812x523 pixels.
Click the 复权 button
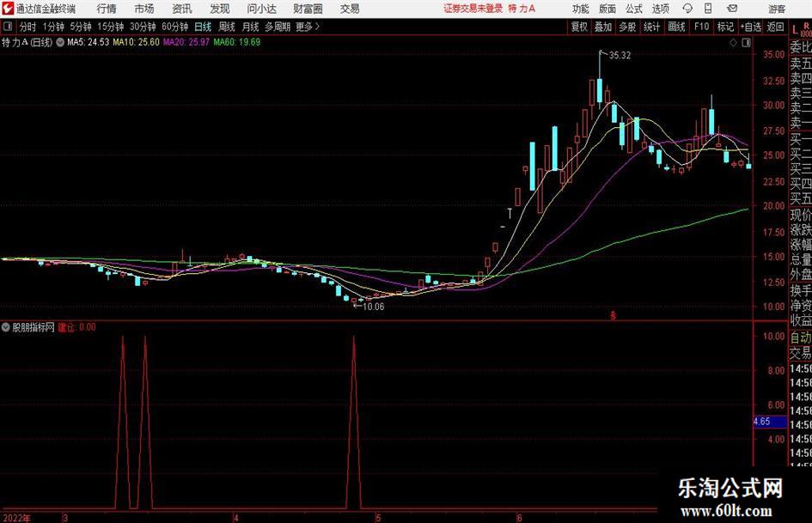tap(579, 27)
